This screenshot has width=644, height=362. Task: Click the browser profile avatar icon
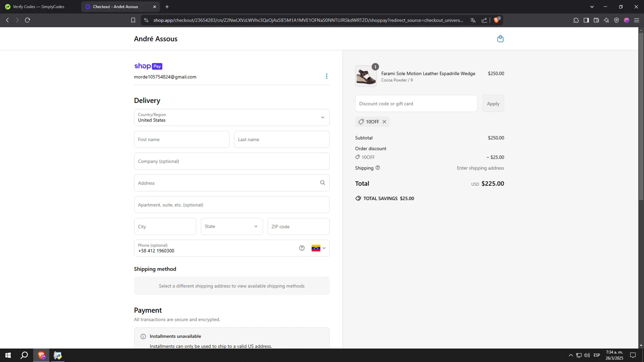626,20
